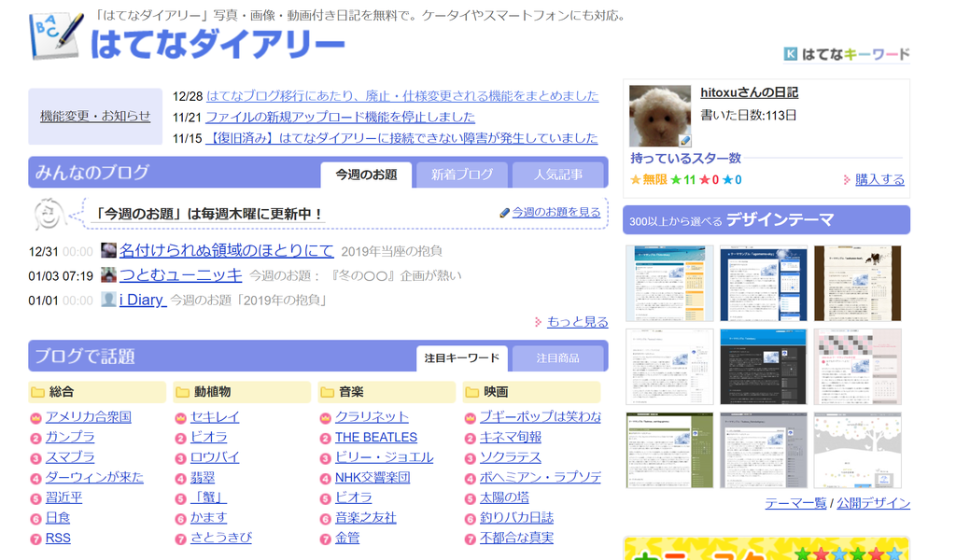
Task: Open keyword NHK交響楽団
Action: click(x=373, y=477)
